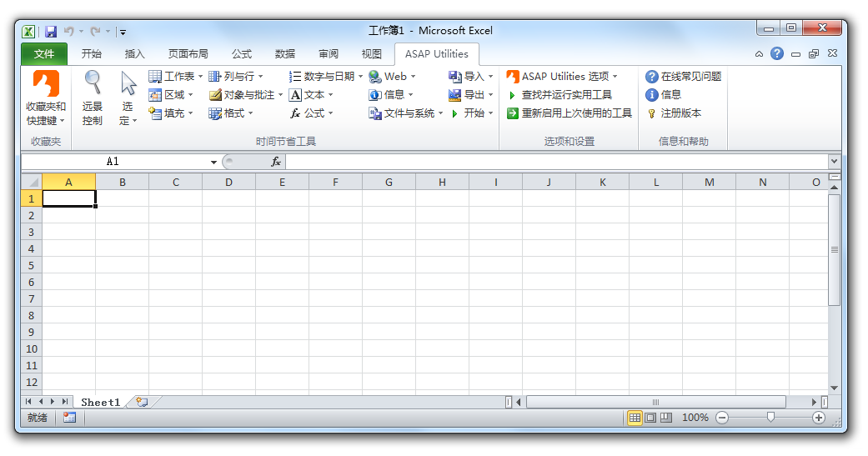This screenshot has width=868, height=456.
Task: Click the 100% zoom level button
Action: (695, 418)
